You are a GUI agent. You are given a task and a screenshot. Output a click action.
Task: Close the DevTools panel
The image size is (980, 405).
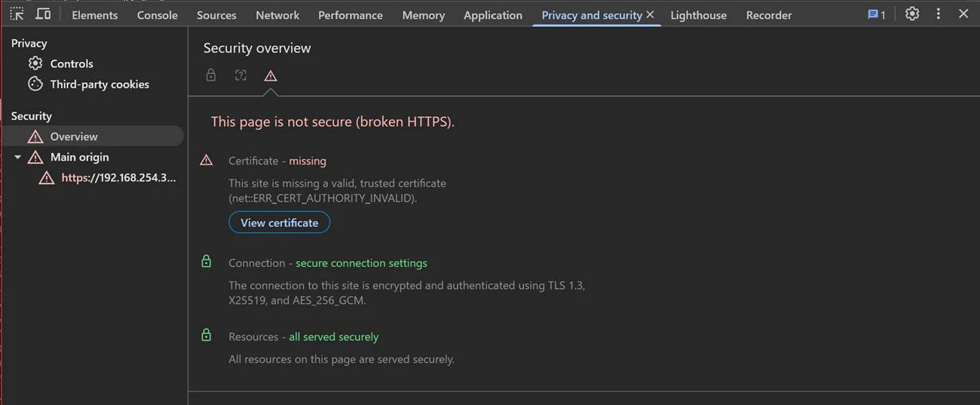coord(963,14)
